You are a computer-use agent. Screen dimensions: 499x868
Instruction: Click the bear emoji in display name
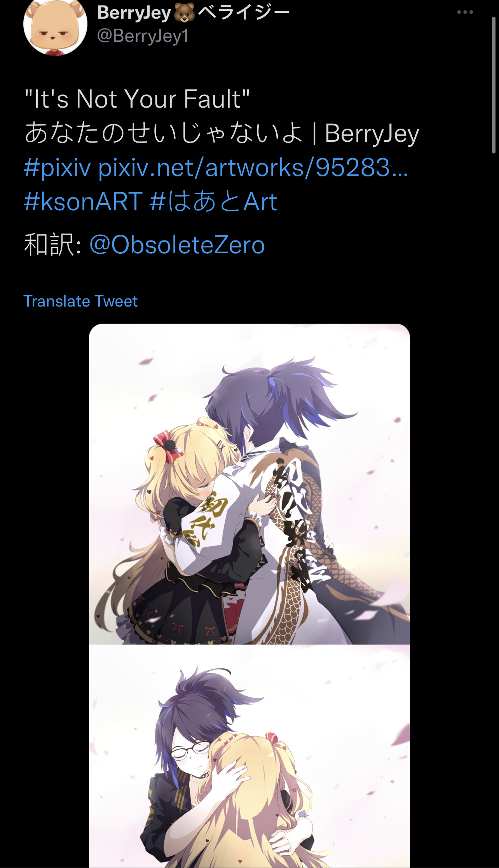point(184,13)
